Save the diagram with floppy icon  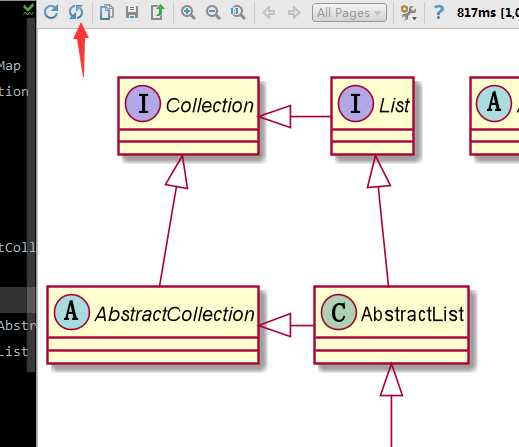132,12
